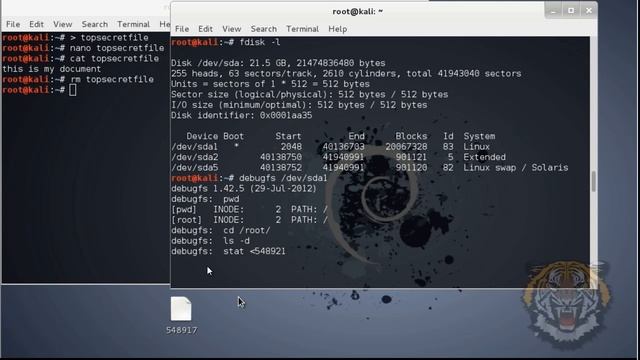640x360 pixels.
Task: Click 'cat topsecretfile' in background terminal
Action: click(114, 58)
